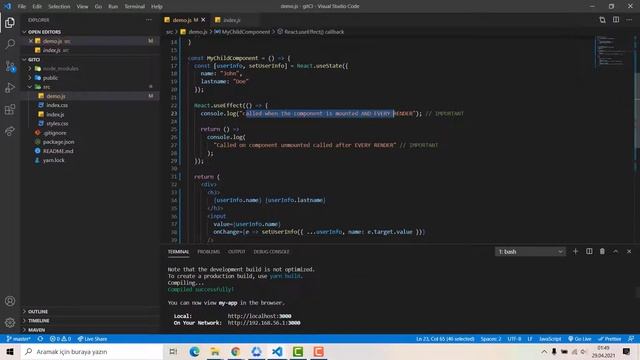This screenshot has width=640, height=360.
Task: Change language mode JavaScript in status bar
Action: 550,339
